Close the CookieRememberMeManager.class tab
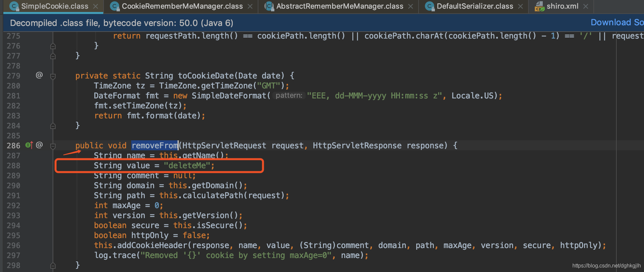The width and height of the screenshot is (644, 272). 250,6
